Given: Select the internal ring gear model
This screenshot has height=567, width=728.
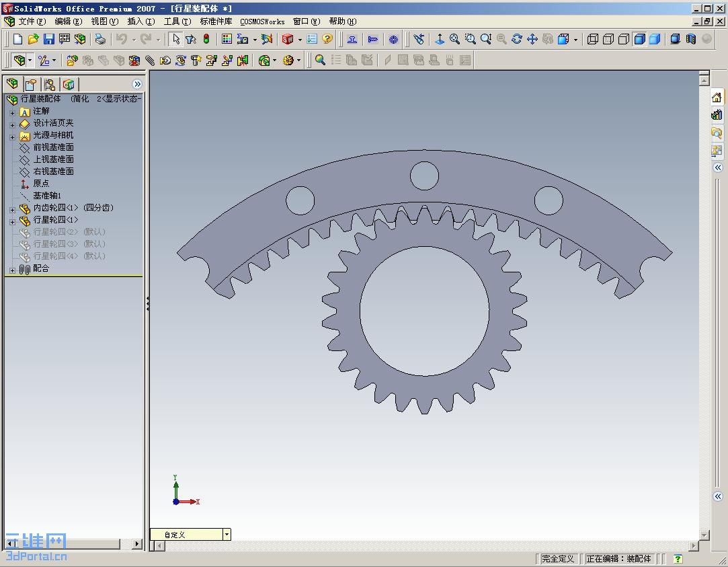Looking at the screenshot, I should 362,186.
